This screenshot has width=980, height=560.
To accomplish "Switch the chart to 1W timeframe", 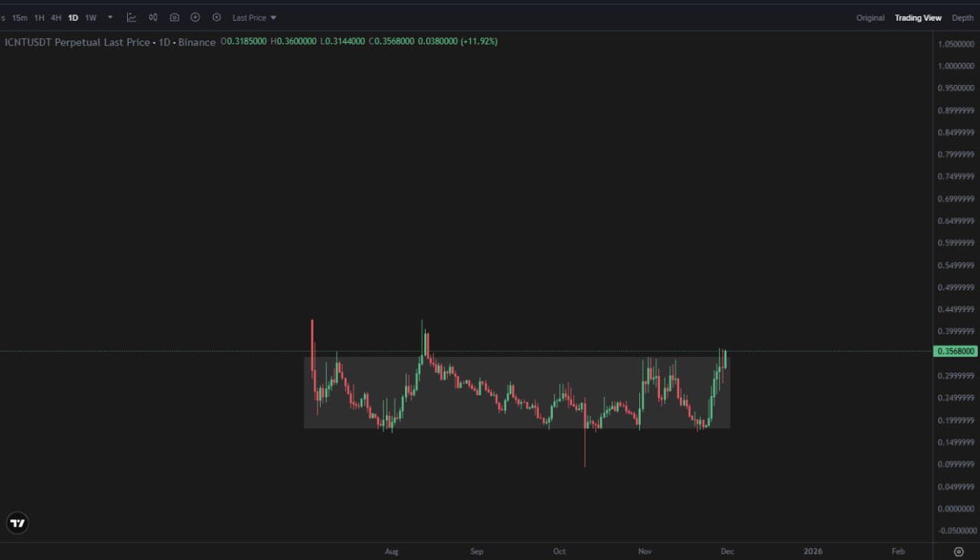I will 90,17.
